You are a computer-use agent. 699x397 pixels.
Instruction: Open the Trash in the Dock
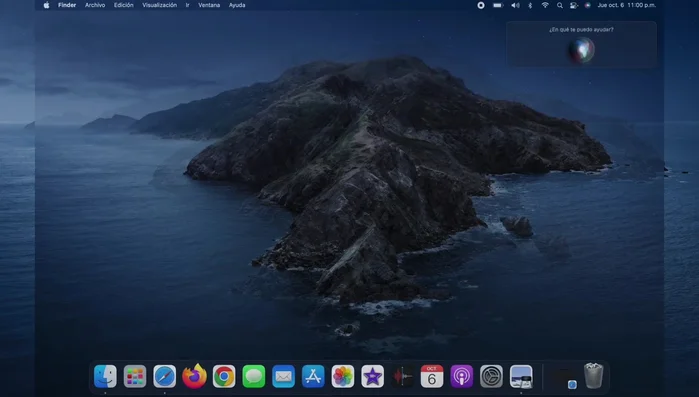593,376
